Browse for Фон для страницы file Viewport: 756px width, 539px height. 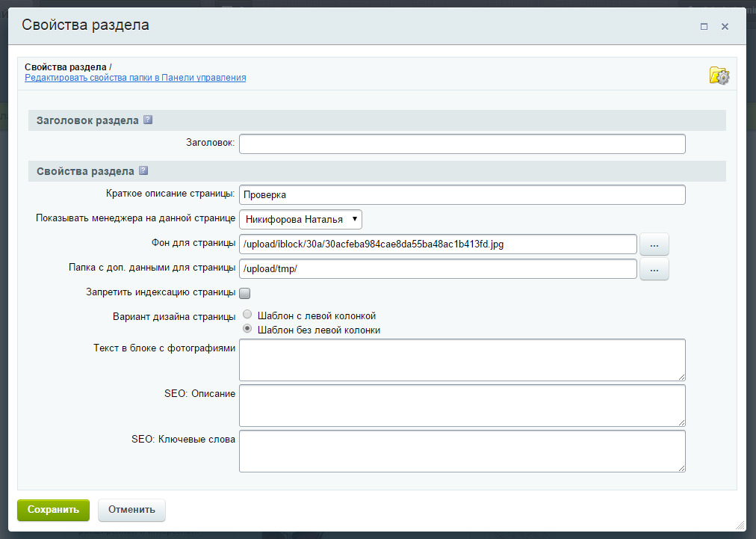pyautogui.click(x=654, y=244)
